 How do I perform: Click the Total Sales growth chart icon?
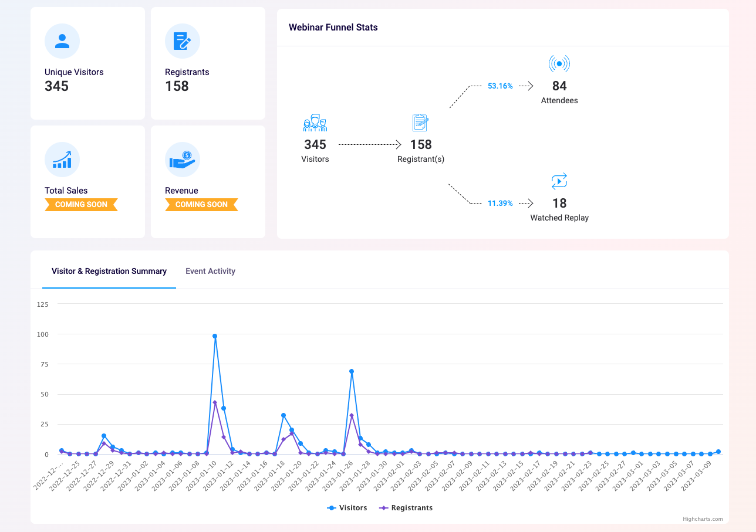(x=62, y=160)
